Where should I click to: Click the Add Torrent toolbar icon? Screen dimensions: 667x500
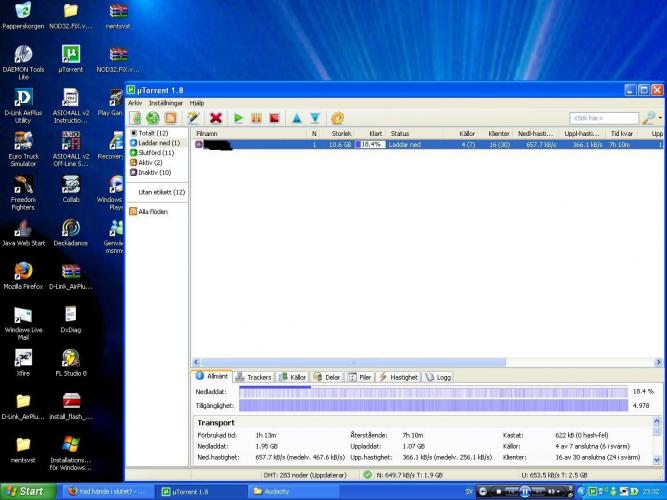coord(136,118)
